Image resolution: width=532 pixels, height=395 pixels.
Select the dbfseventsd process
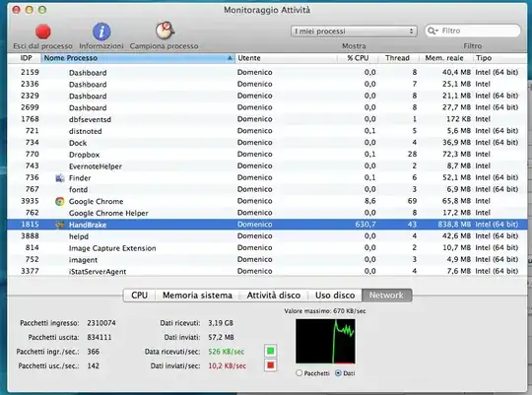[x=90, y=119]
